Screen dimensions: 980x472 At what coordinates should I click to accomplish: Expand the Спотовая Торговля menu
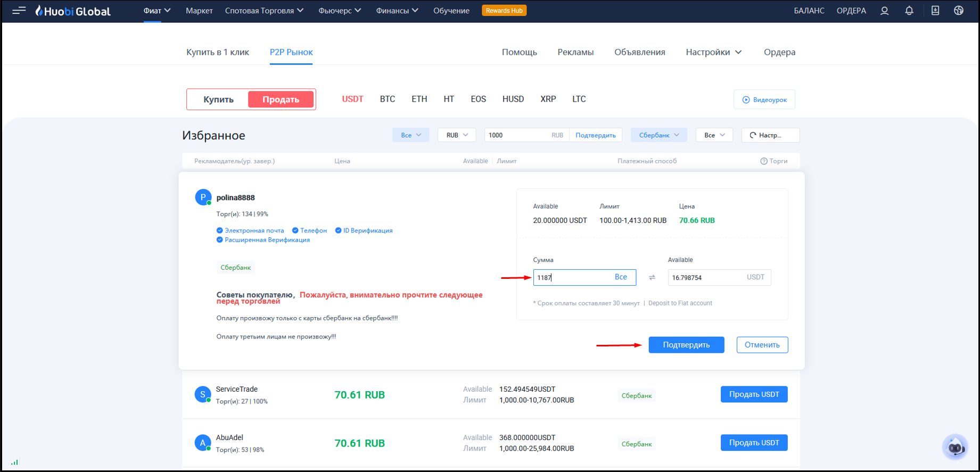[264, 11]
